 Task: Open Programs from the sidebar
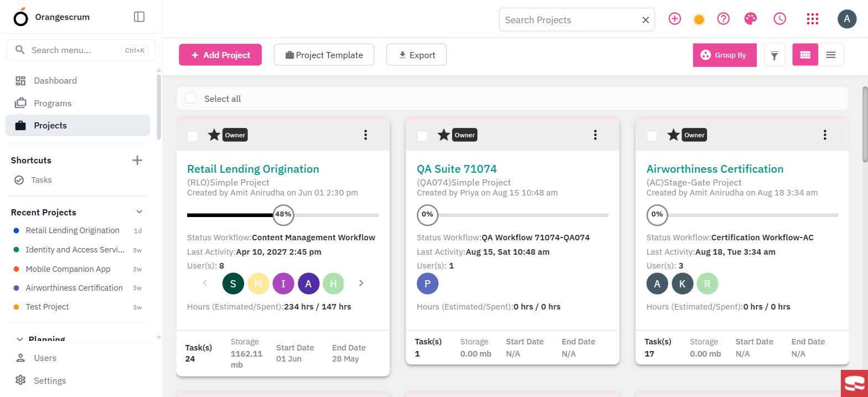(77, 103)
